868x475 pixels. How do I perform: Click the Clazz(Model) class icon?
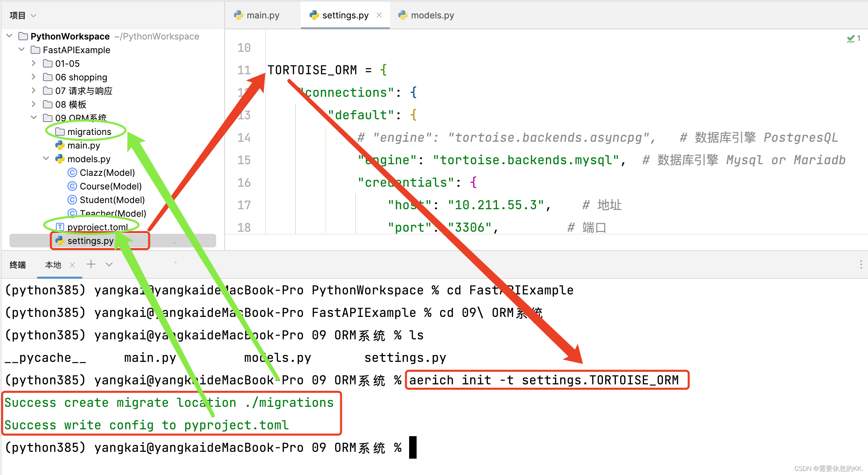(x=72, y=172)
